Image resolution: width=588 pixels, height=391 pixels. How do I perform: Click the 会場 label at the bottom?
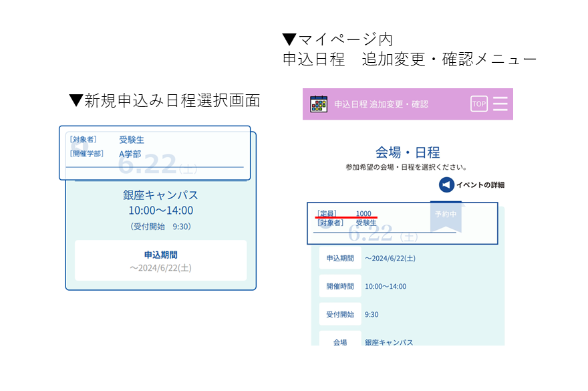[x=340, y=340]
